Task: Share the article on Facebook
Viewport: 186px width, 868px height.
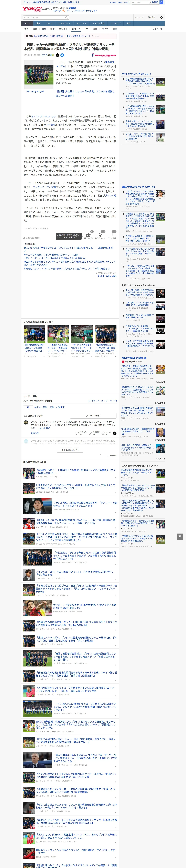Action: point(62,55)
